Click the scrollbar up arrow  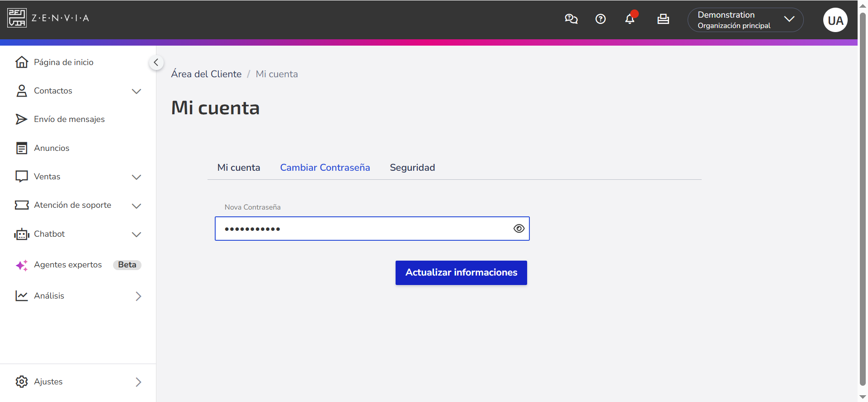[x=863, y=5]
